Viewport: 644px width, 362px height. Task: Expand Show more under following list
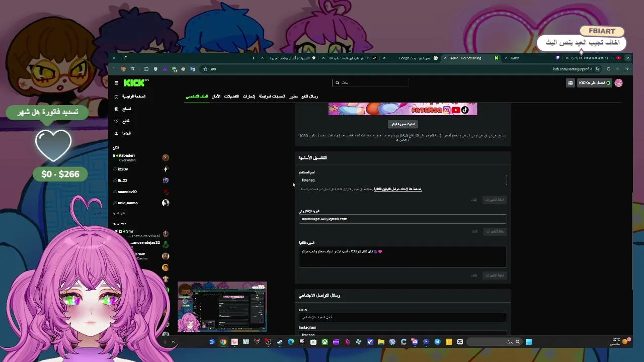pyautogui.click(x=119, y=213)
